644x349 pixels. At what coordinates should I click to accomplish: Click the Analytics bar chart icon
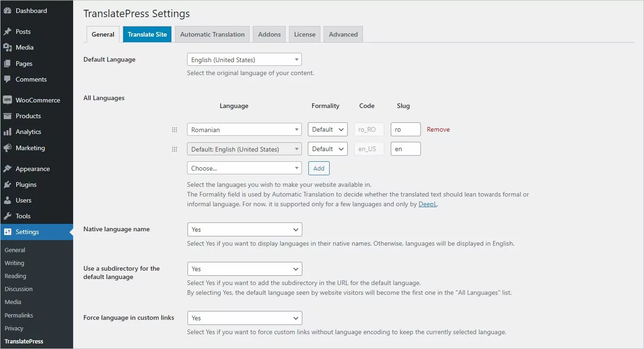(7, 132)
